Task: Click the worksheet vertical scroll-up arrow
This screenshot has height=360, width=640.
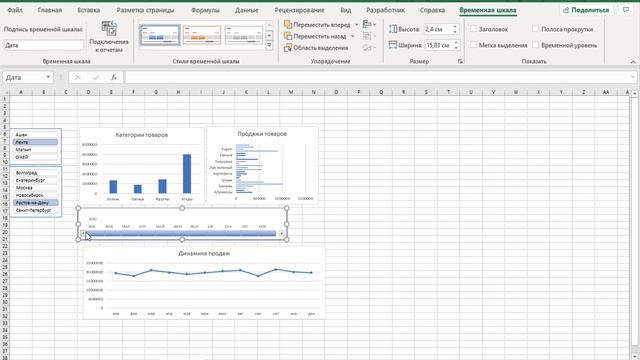Action: tap(634, 94)
